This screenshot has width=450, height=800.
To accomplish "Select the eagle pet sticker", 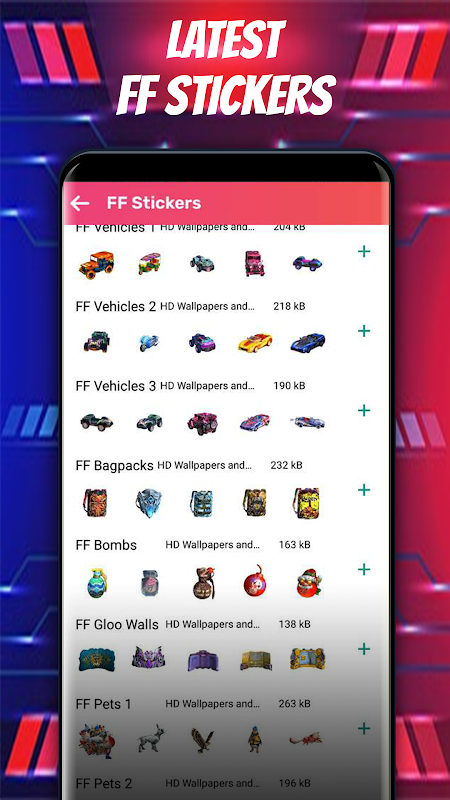I will (202, 740).
